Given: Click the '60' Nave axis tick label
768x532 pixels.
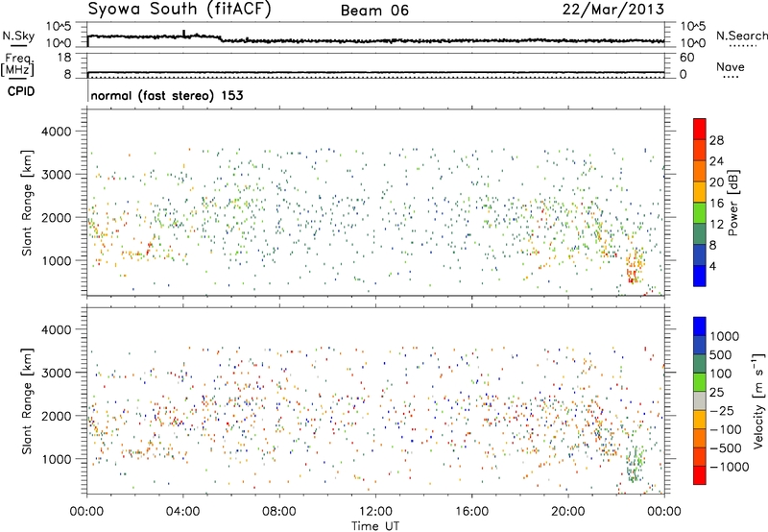Looking at the screenshot, I should 686,58.
